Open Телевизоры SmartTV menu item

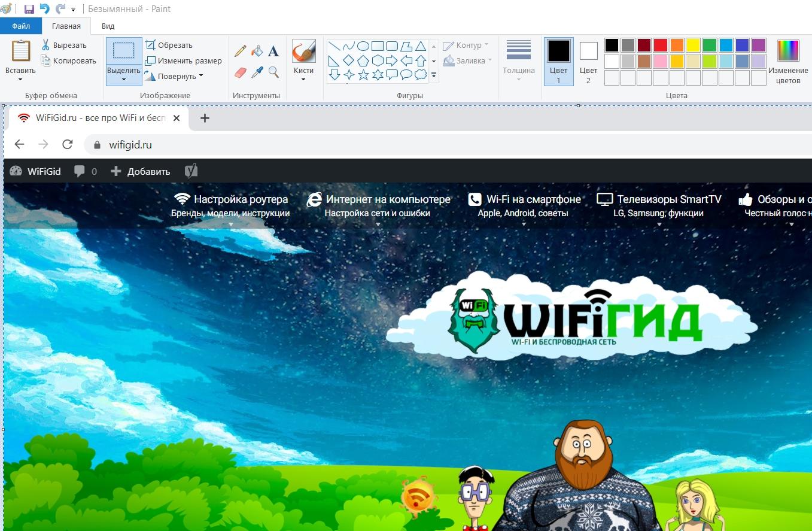(659, 205)
